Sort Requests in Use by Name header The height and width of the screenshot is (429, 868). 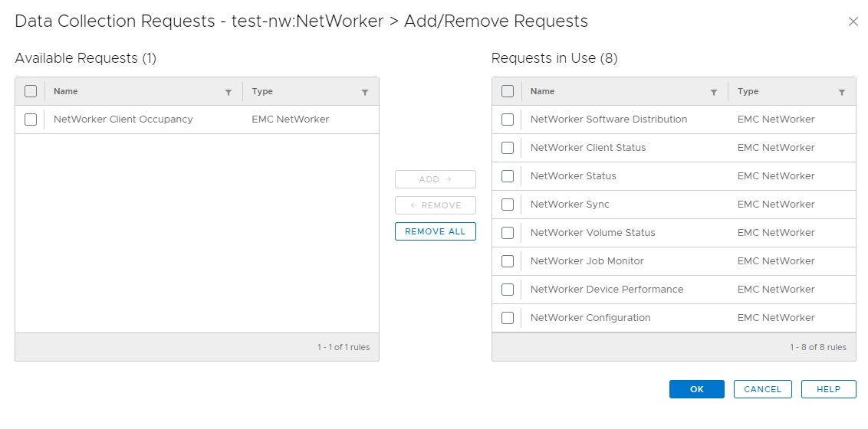543,91
